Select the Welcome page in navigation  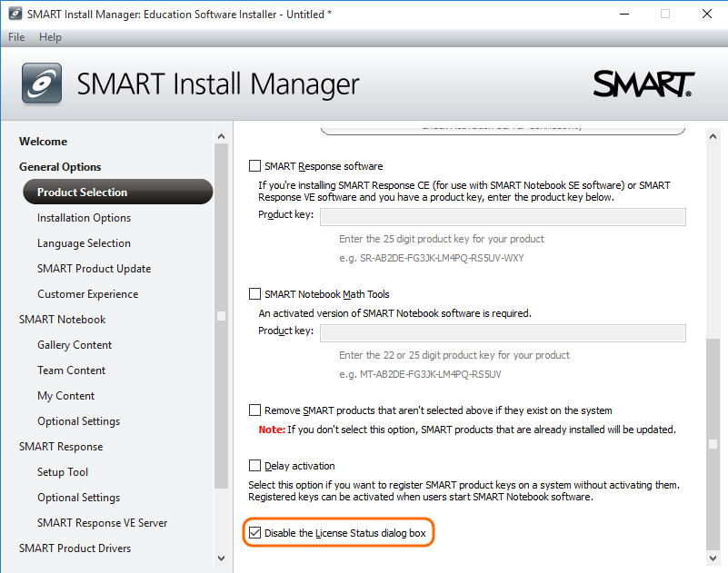(x=43, y=142)
